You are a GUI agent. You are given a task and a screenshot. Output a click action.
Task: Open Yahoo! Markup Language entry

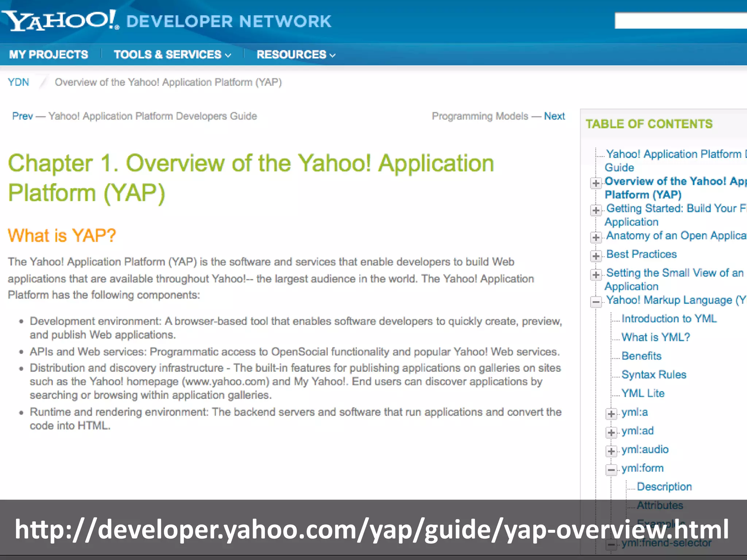click(677, 300)
